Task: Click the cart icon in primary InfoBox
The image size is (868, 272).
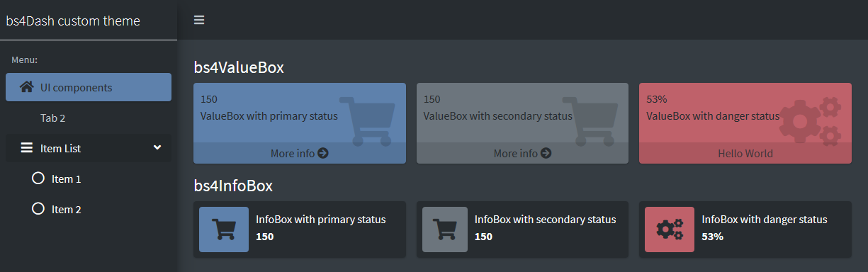Action: (224, 229)
